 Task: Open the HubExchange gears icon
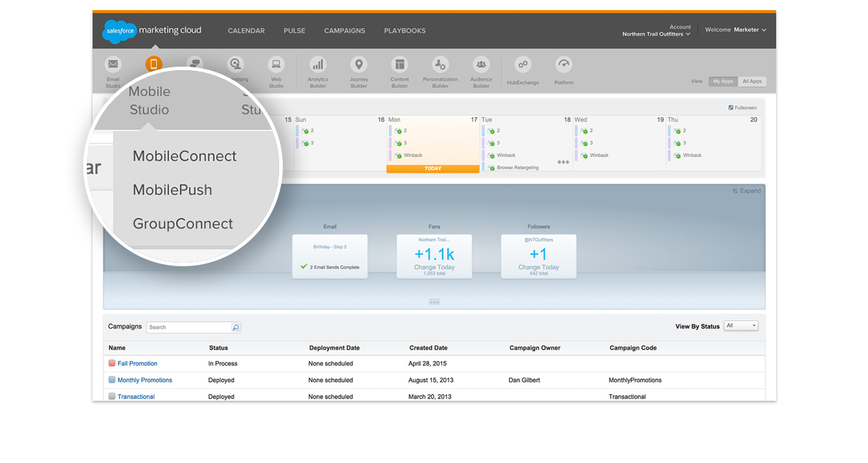click(523, 64)
